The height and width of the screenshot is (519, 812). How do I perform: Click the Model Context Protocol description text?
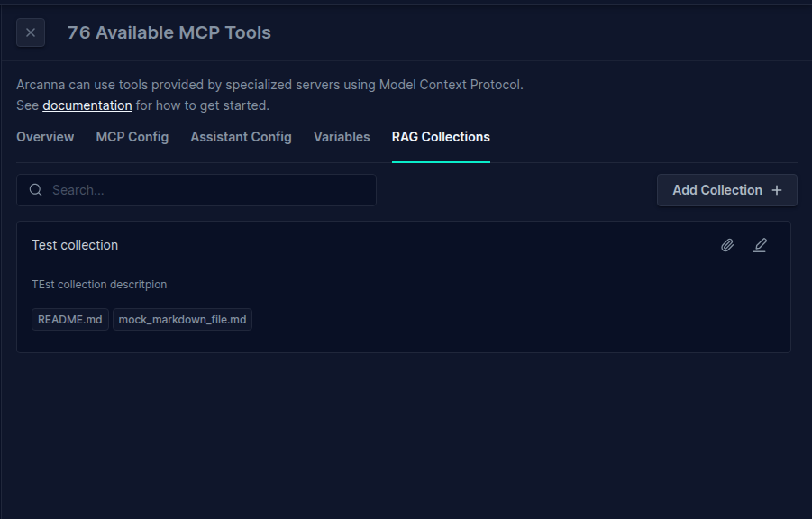point(269,85)
